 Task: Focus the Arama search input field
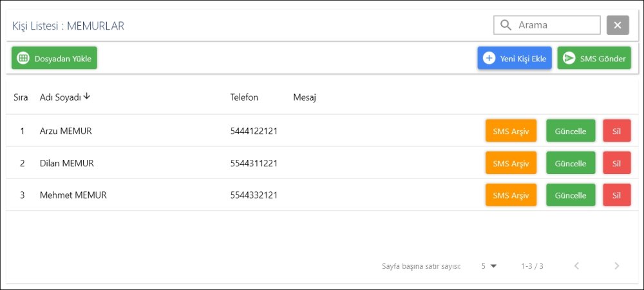tap(556, 25)
